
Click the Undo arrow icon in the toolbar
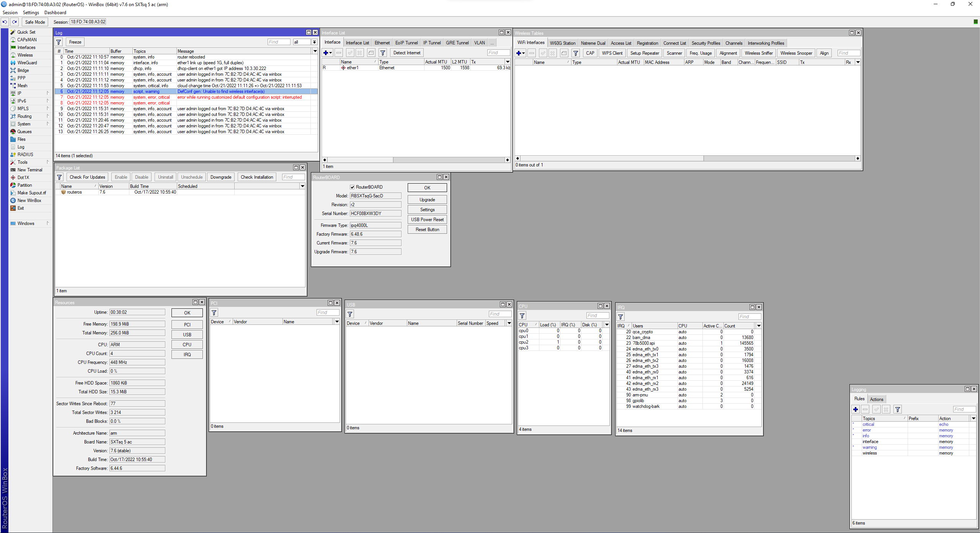coord(5,22)
